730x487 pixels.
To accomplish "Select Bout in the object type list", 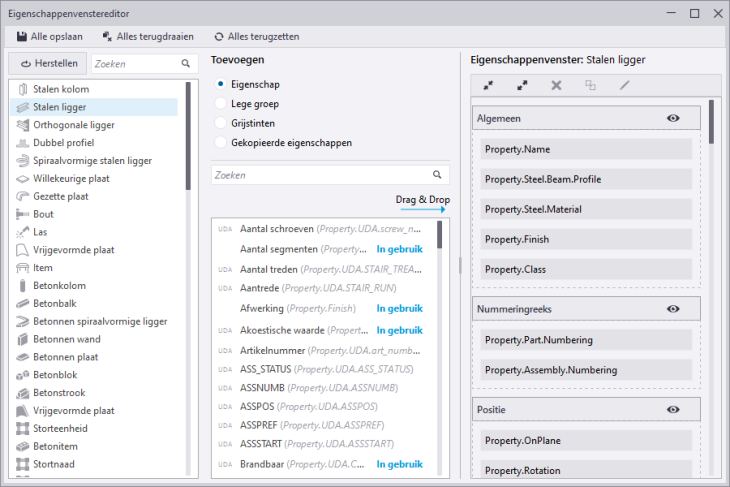I will pyautogui.click(x=44, y=214).
